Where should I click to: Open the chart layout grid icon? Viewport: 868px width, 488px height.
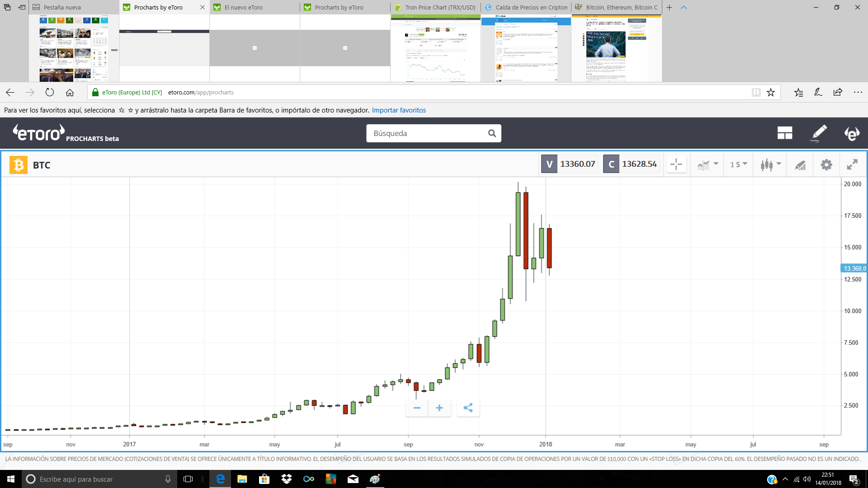pos(785,133)
